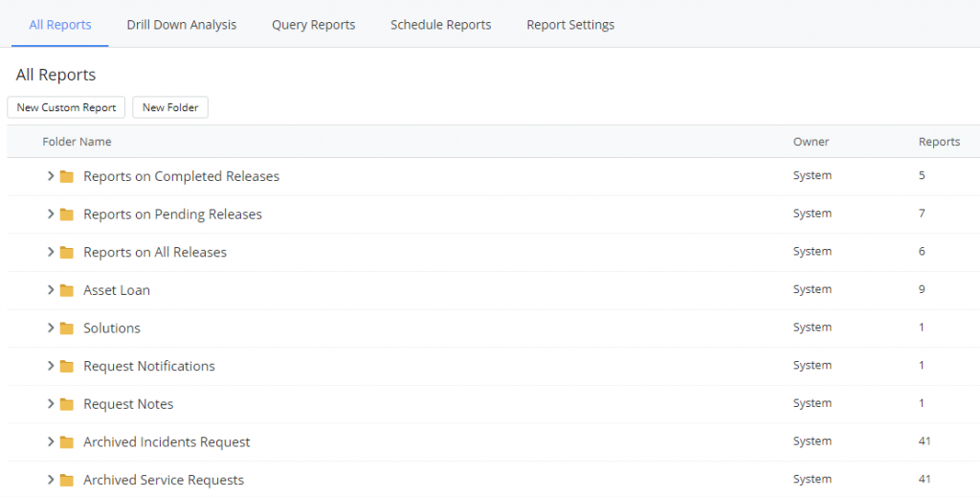The height and width of the screenshot is (497, 980).
Task: Click the Archived Service Requests folder icon
Action: click(x=66, y=480)
